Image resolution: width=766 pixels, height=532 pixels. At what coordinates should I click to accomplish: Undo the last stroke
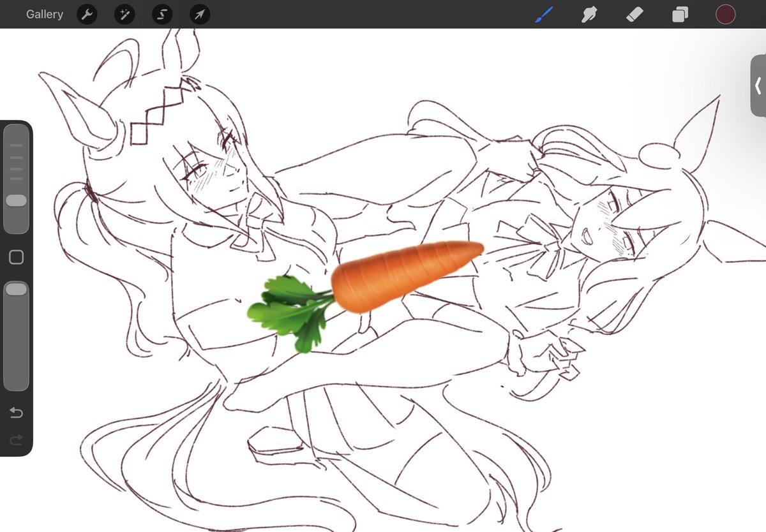pos(17,413)
